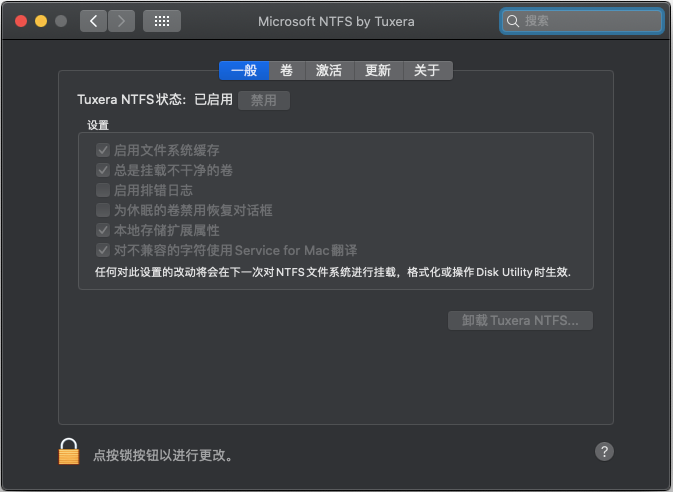Open the 关于 tab
Screen dimensions: 673x492
coord(427,70)
